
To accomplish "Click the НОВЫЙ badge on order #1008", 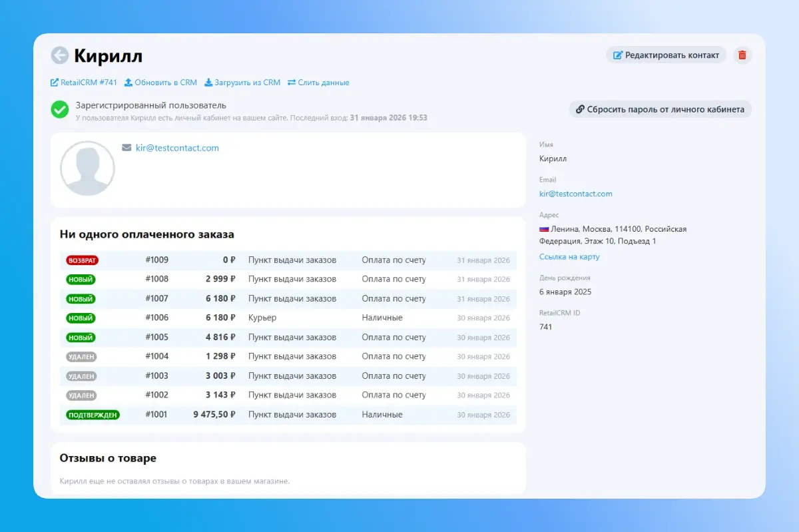I will 81,280.
